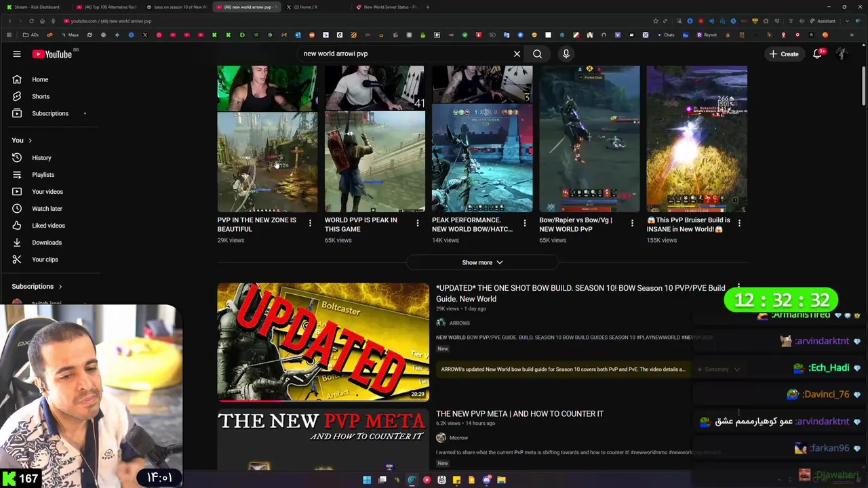Screen dimensions: 868x488
Task: Open options menu for 'PEAK PERFORMANCE' short
Action: (x=524, y=223)
